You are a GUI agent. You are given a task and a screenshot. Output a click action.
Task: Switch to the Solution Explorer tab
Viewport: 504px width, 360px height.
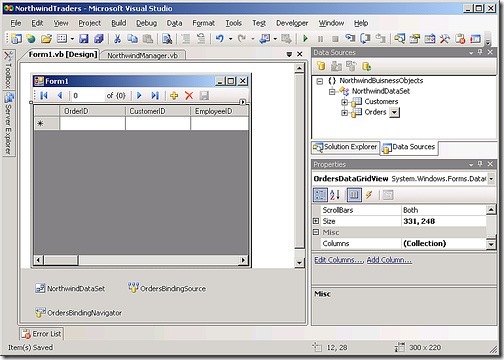coord(345,147)
